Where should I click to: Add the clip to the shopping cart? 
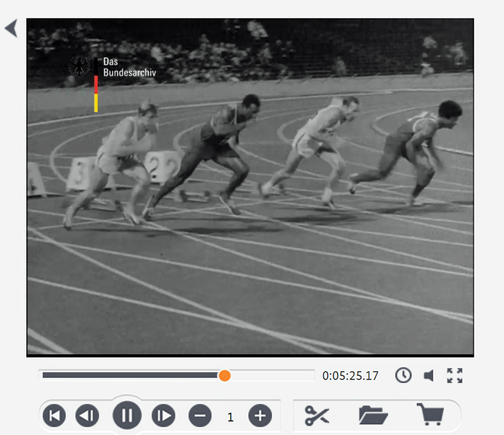pyautogui.click(x=430, y=415)
